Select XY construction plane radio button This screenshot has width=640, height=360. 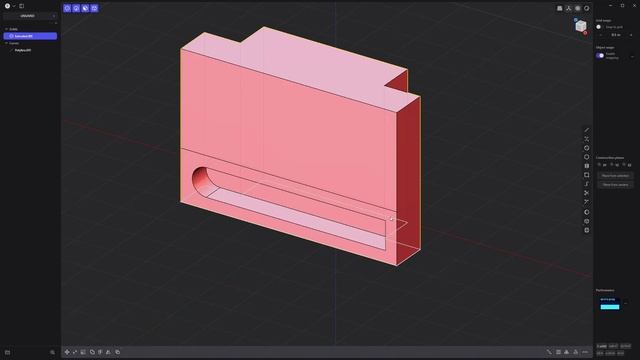600,165
